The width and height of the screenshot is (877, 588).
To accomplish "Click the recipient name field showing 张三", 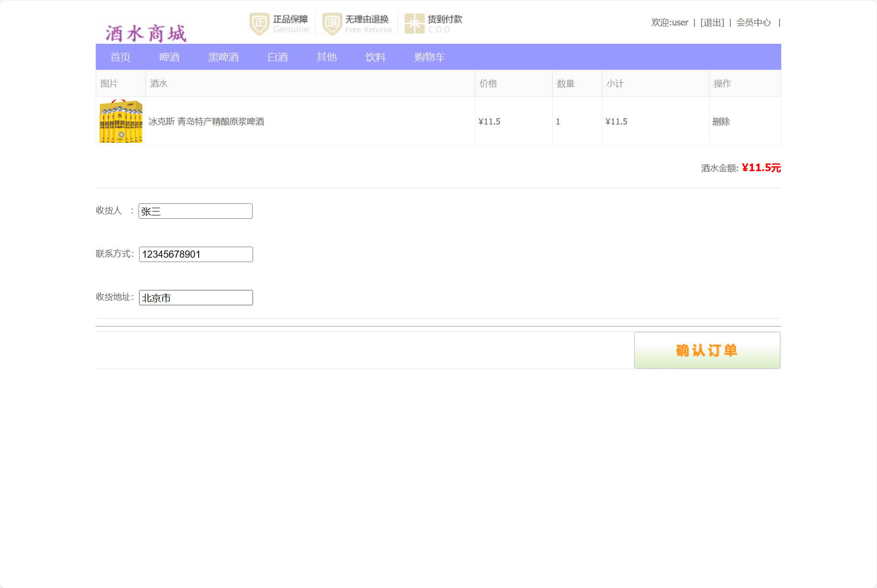I will click(195, 211).
